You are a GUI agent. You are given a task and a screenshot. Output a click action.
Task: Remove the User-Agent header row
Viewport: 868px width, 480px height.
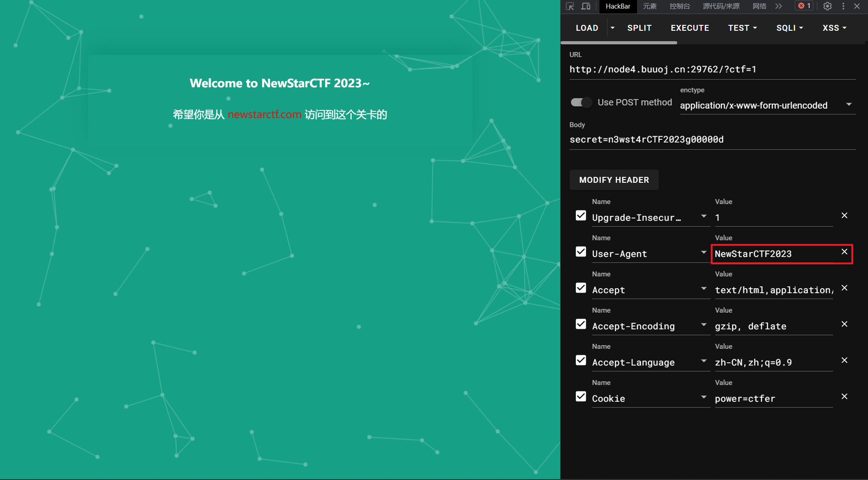[844, 252]
